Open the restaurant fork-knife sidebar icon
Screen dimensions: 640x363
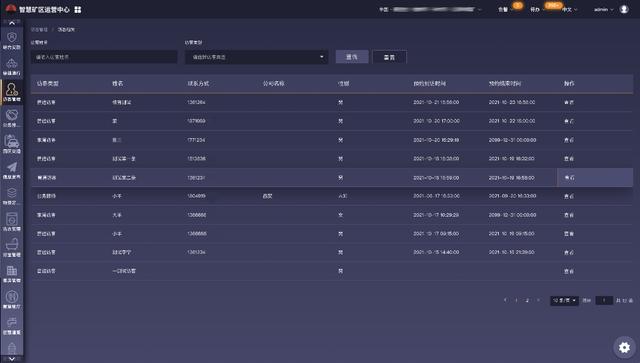12,296
